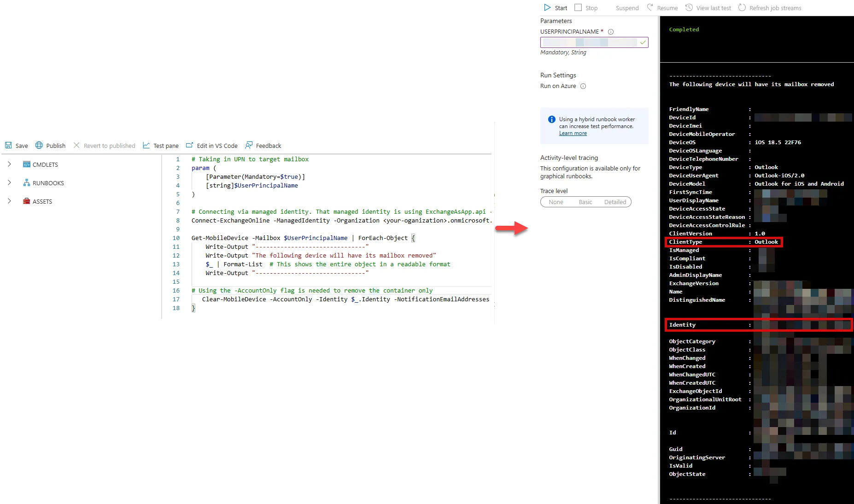The width and height of the screenshot is (854, 504).
Task: Click the USERPRINCIPALNAME parameter field
Action: point(594,42)
